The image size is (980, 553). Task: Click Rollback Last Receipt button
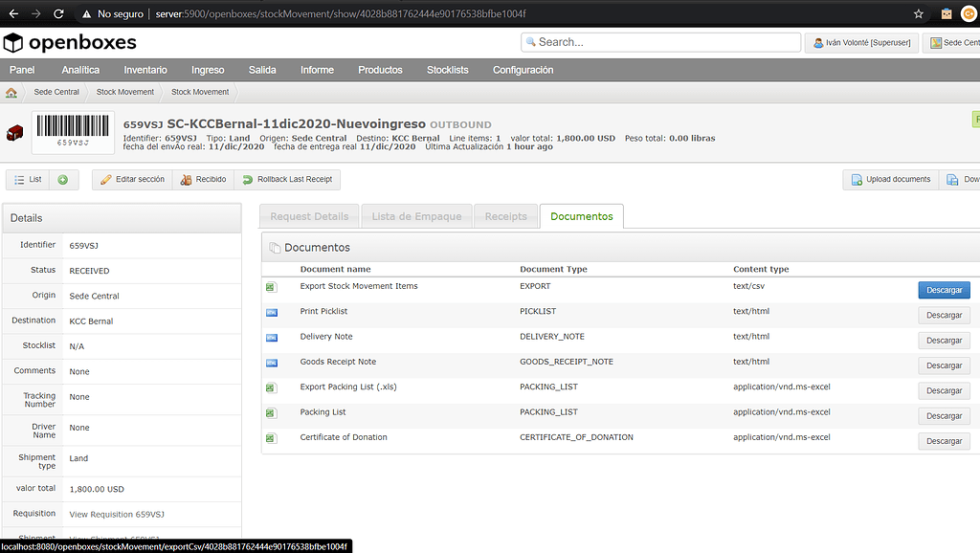coord(286,180)
